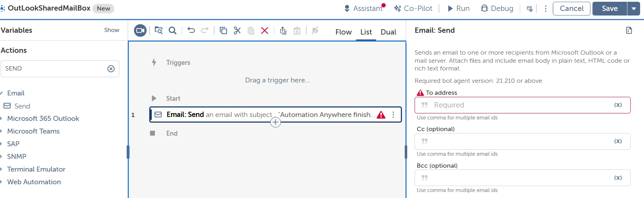Open the action documentation icon in Email: Send panel
644x198 pixels.
click(629, 30)
